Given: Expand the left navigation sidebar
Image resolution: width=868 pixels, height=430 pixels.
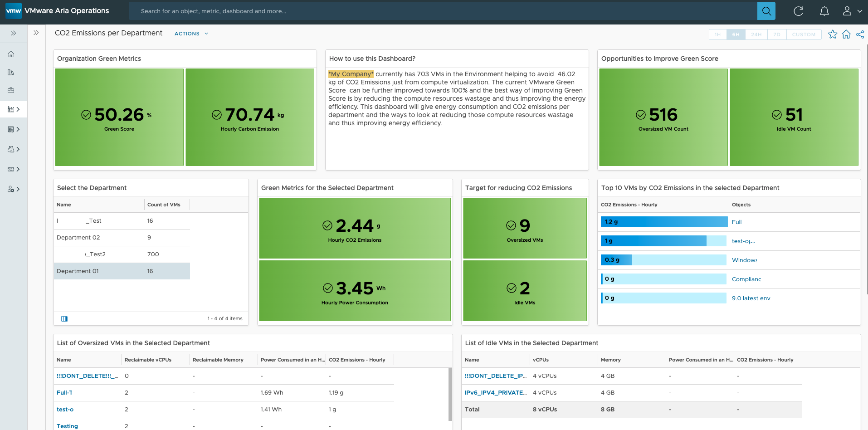Looking at the screenshot, I should (14, 33).
